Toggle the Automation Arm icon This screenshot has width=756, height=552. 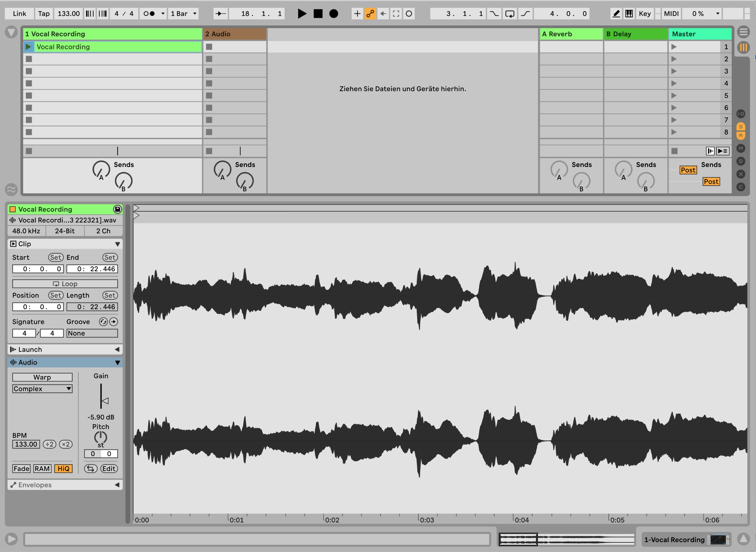370,14
